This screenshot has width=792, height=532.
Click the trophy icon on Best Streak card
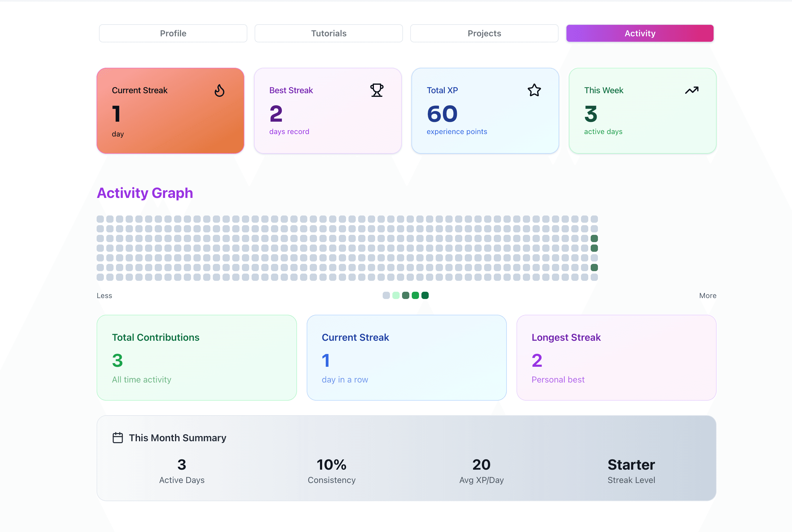pyautogui.click(x=377, y=90)
